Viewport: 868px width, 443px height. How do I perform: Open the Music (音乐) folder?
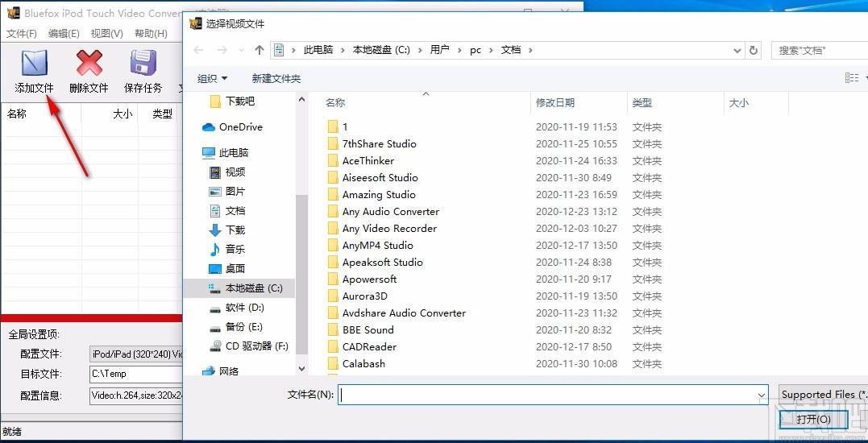click(227, 250)
